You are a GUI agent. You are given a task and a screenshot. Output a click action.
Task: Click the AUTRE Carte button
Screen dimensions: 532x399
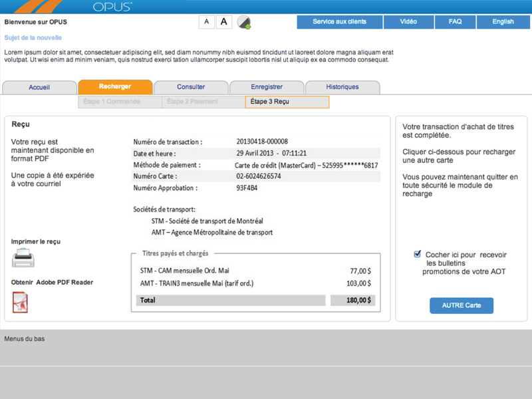pos(462,305)
